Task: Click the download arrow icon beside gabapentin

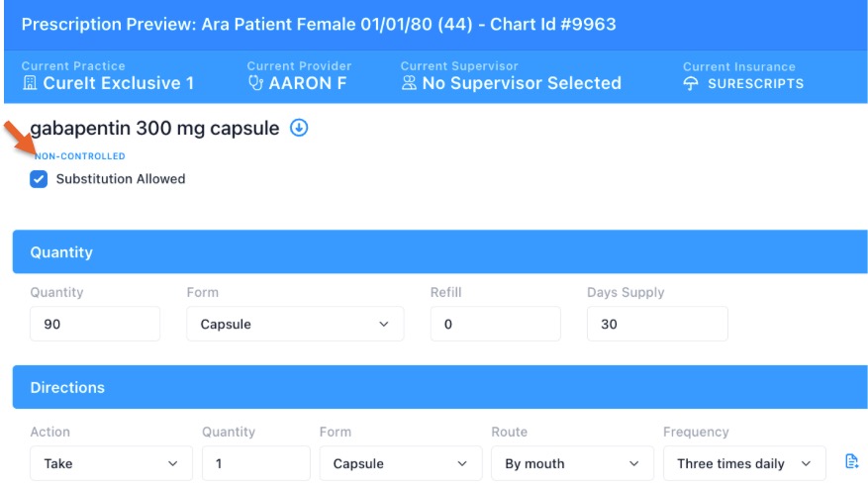Action: 299,128
